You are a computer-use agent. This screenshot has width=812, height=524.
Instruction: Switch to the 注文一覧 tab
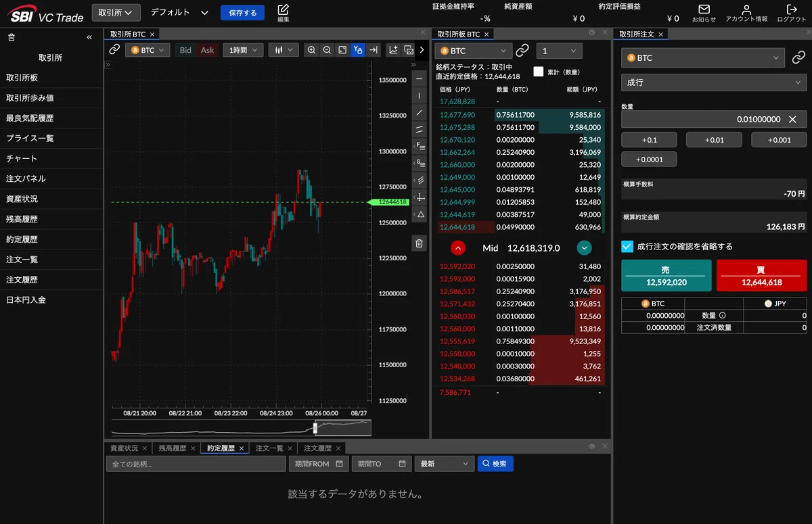[x=269, y=448]
